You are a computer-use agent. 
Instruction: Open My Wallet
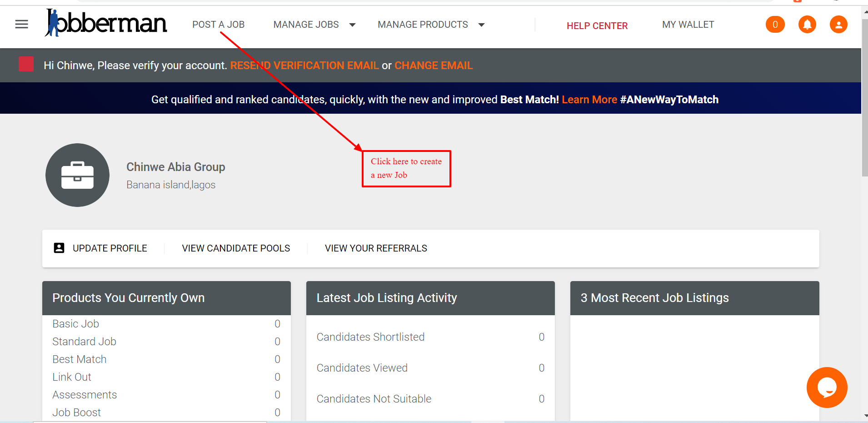click(x=688, y=25)
